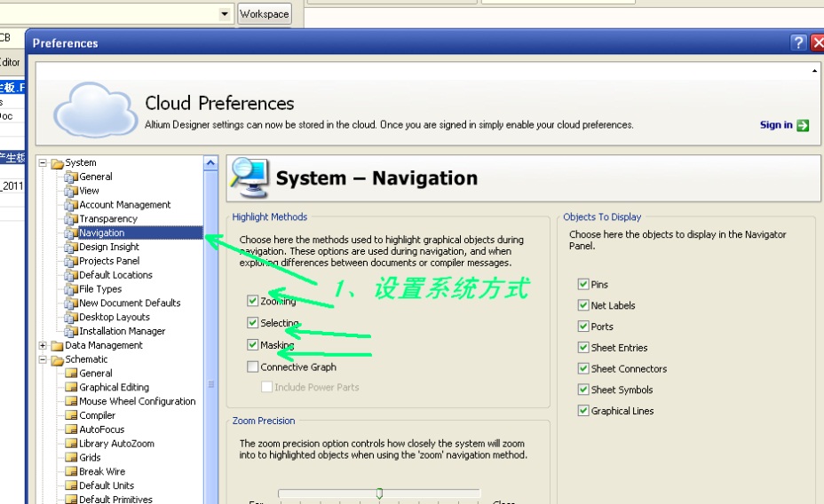Image resolution: width=824 pixels, height=504 pixels.
Task: Click the Design Insight page icon
Action: tap(71, 248)
